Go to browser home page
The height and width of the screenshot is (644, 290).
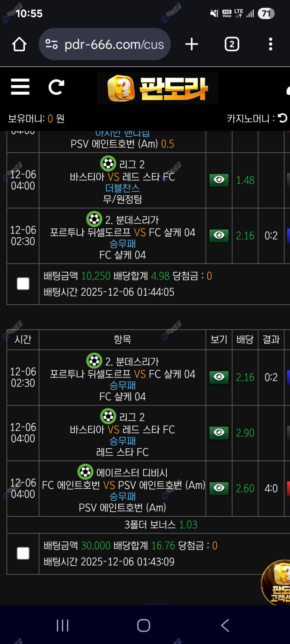click(x=19, y=44)
